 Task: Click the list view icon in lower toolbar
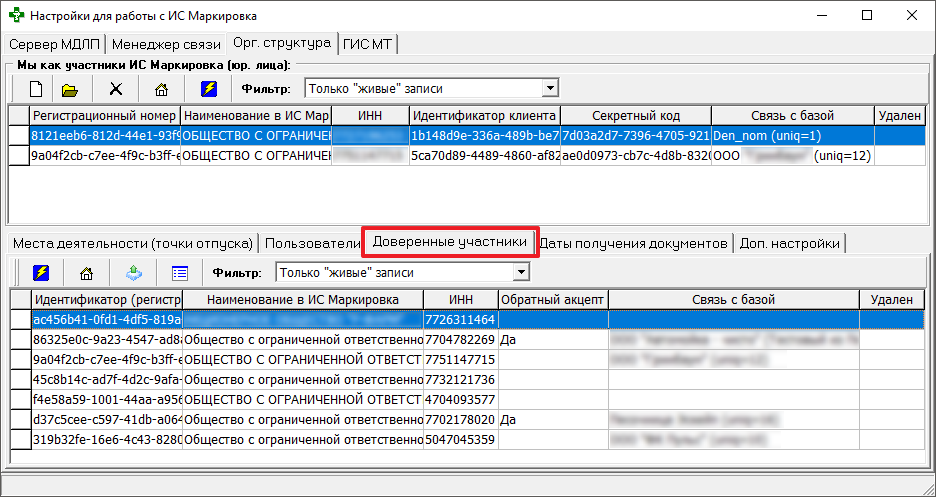[180, 273]
